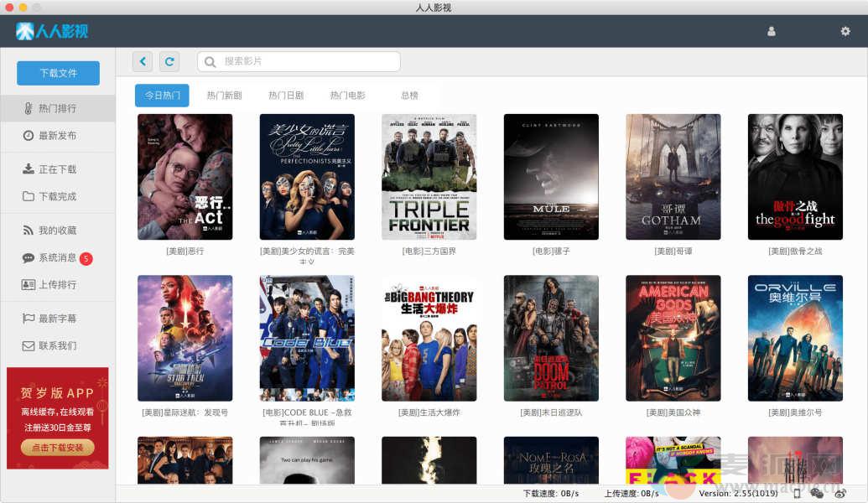Open 系统消息 with the red badge
Viewport: 868px width, 503px height.
(x=58, y=258)
